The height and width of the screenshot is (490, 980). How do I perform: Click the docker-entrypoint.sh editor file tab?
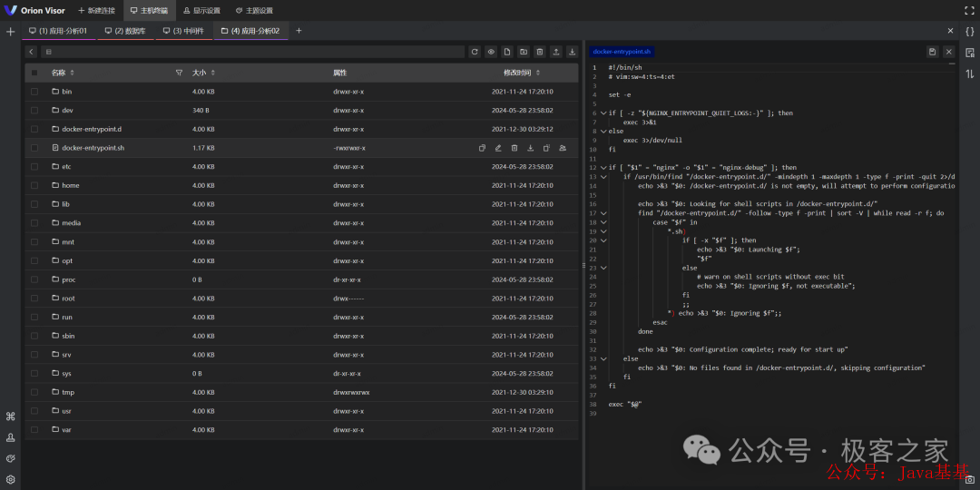click(622, 52)
